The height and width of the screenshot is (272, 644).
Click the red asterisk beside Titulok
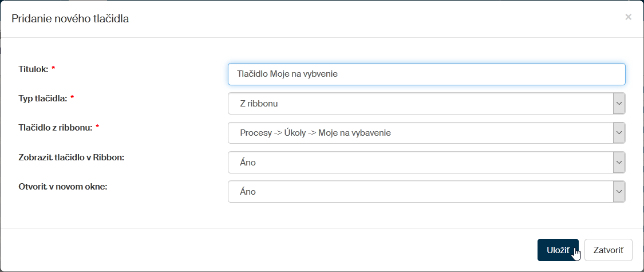point(53,69)
